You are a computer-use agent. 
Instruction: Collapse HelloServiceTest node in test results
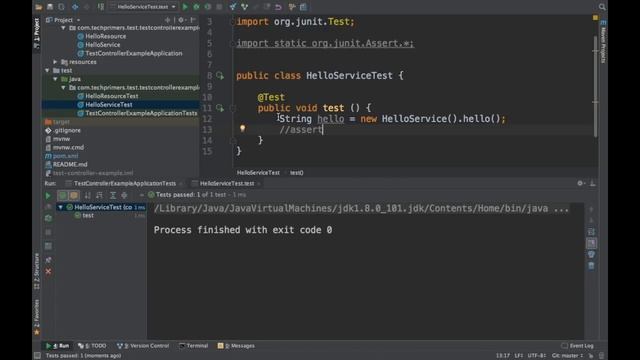[x=60, y=207]
